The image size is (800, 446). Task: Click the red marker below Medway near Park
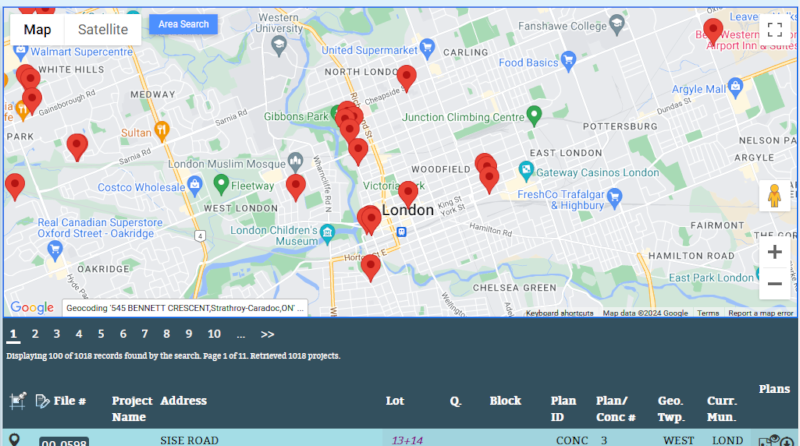[x=77, y=147]
